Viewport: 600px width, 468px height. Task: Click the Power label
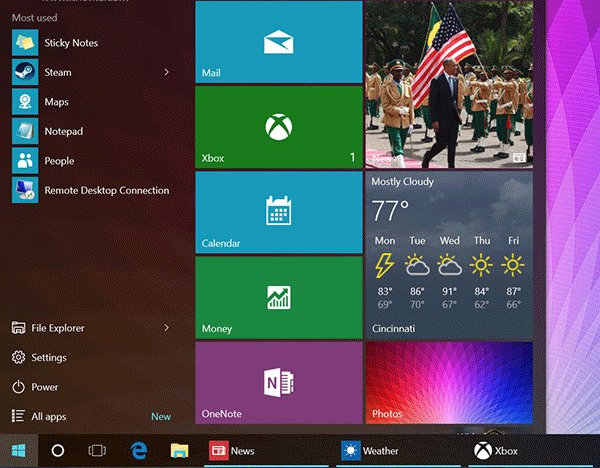pyautogui.click(x=45, y=387)
